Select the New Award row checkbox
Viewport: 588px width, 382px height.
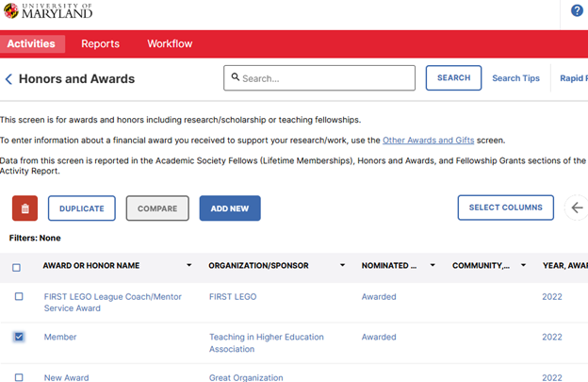(19, 377)
